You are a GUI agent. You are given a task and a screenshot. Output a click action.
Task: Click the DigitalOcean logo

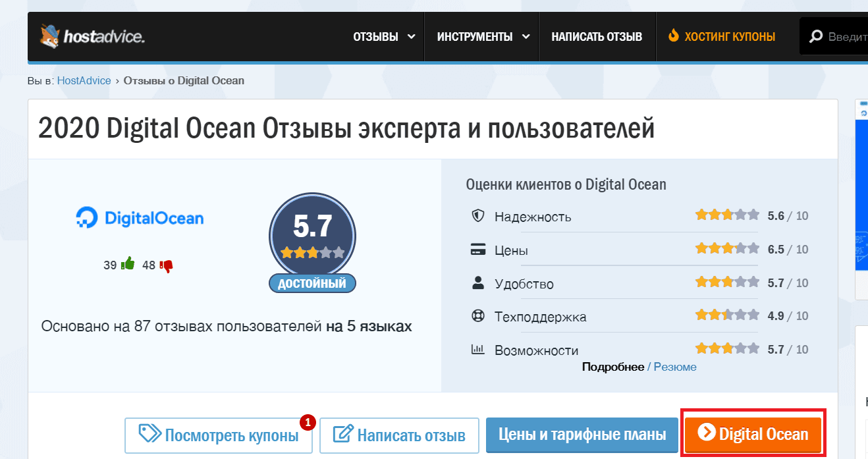click(x=140, y=217)
